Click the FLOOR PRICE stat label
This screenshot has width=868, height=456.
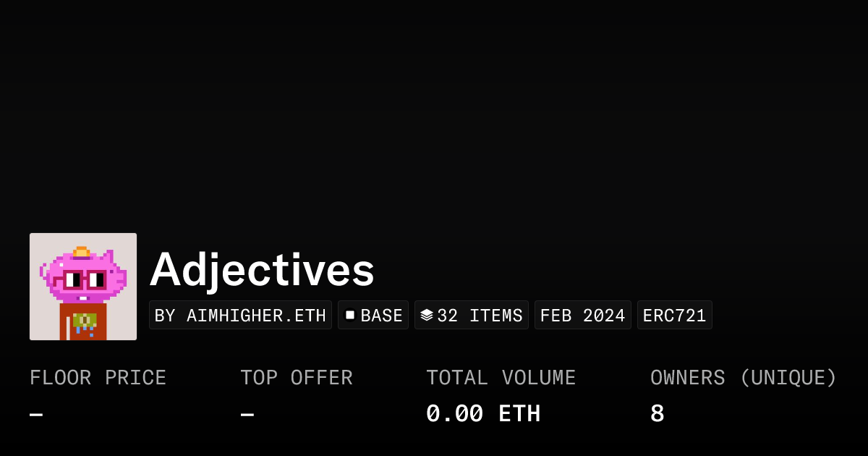[98, 378]
